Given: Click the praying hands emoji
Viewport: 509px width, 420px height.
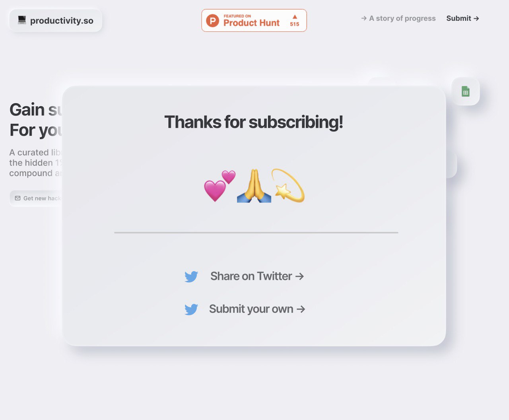Looking at the screenshot, I should point(254,186).
